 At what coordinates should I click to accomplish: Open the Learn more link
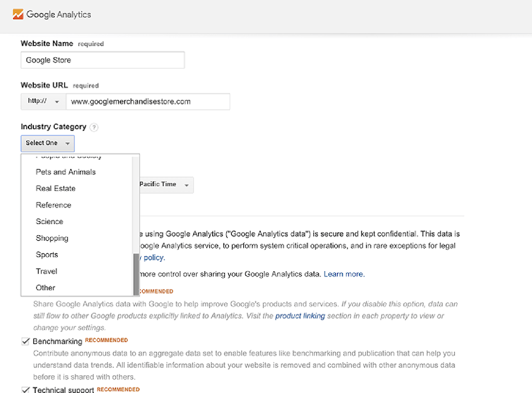click(x=344, y=274)
